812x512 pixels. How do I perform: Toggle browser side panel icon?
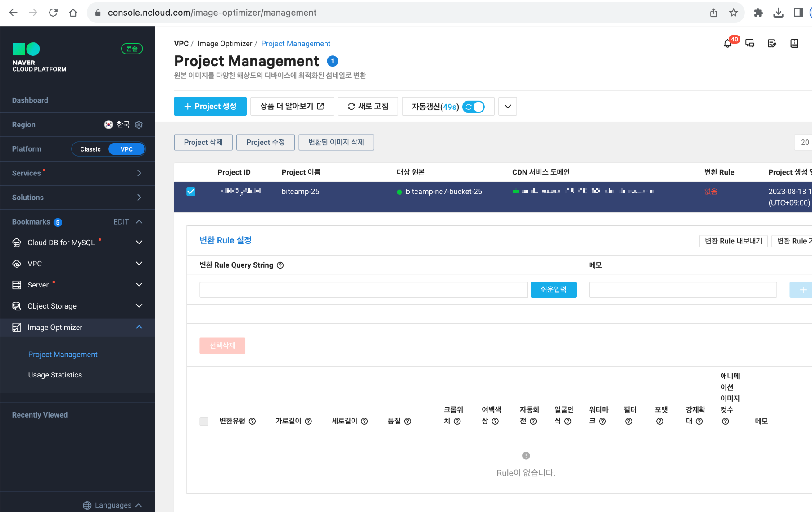798,13
